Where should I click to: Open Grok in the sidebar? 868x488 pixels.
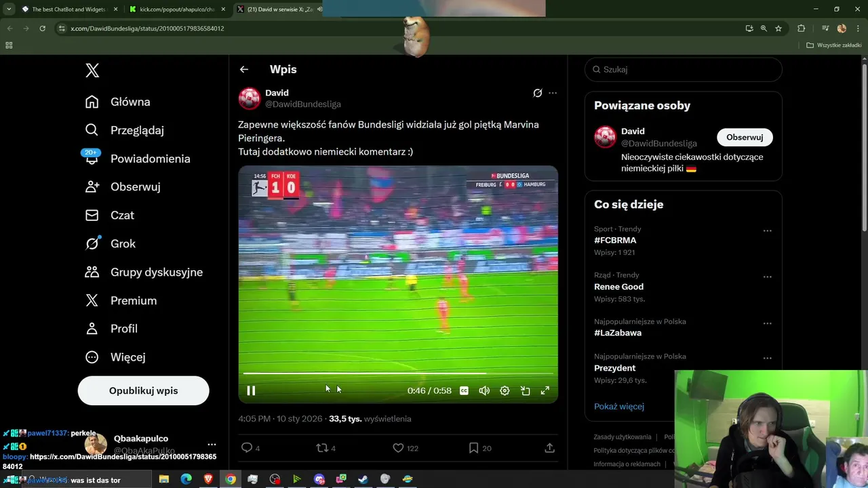pos(110,243)
